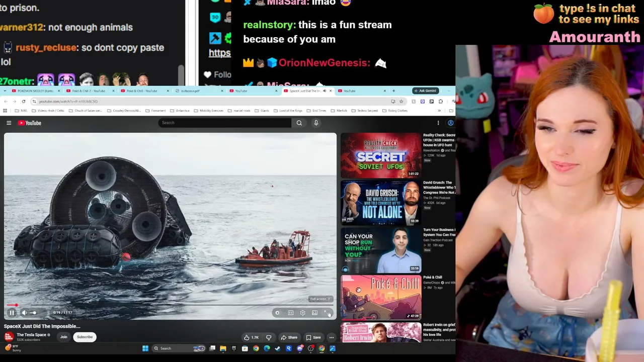Open the Can Your Shop Run thumbnail
The height and width of the screenshot is (362, 644).
coord(381,250)
